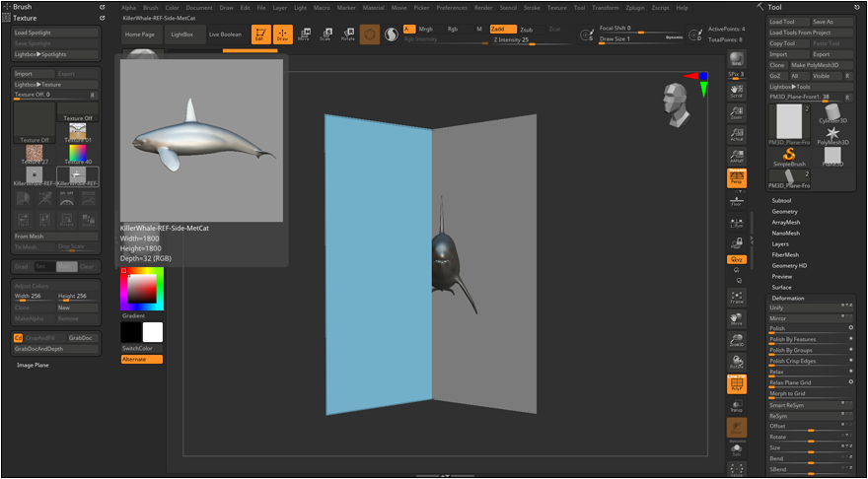
Task: Select the Draw tool icon
Action: click(282, 34)
